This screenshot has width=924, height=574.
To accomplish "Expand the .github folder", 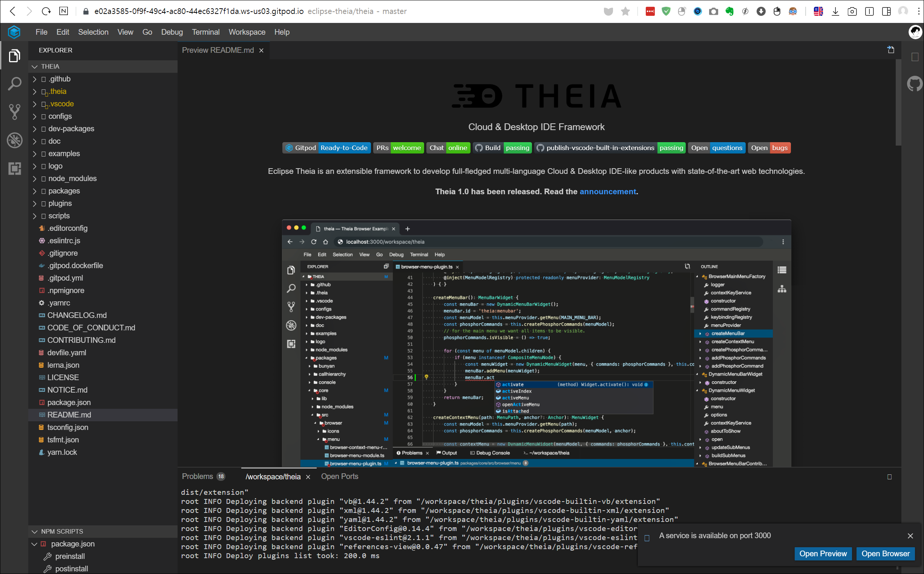I will pos(59,79).
